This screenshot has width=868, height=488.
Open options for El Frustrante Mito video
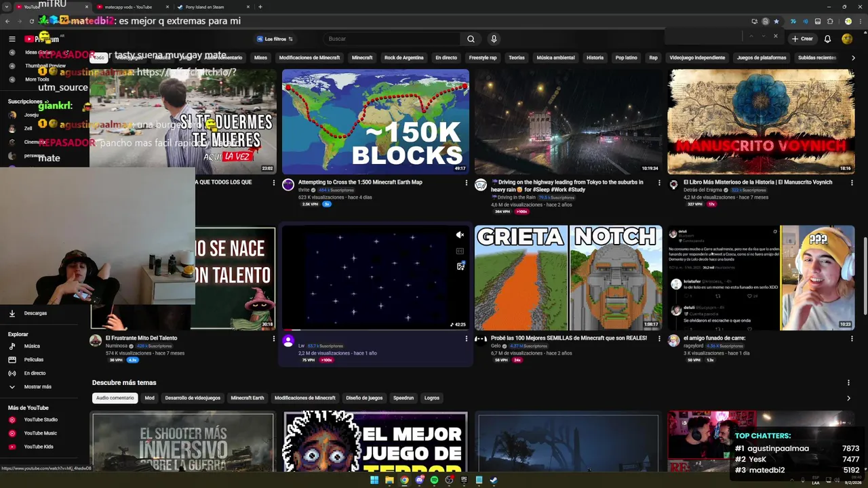273,338
